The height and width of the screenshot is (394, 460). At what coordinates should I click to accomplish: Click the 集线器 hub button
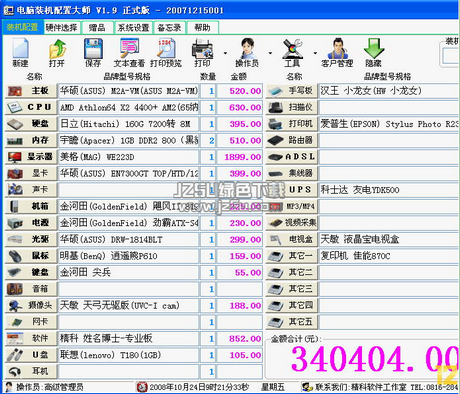292,173
